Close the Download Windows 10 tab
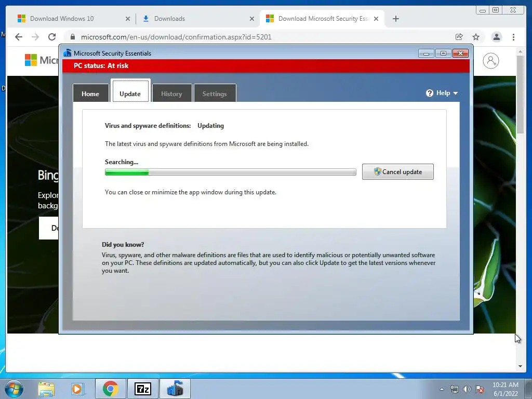The height and width of the screenshot is (399, 532). point(128,19)
